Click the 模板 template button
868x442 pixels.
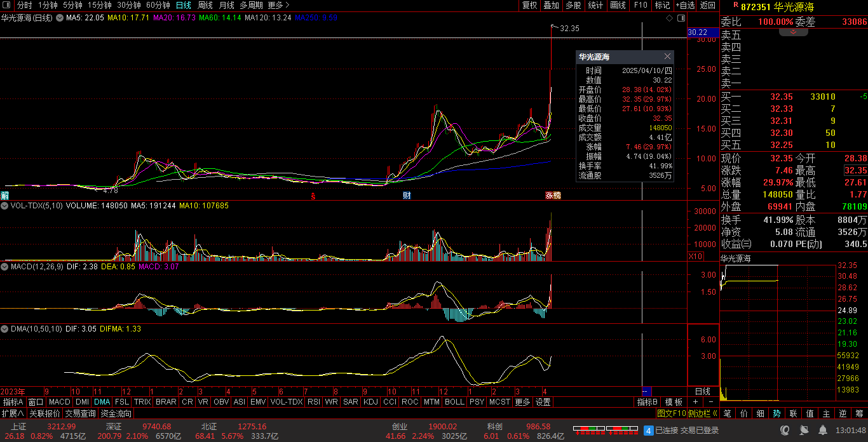click(674, 402)
